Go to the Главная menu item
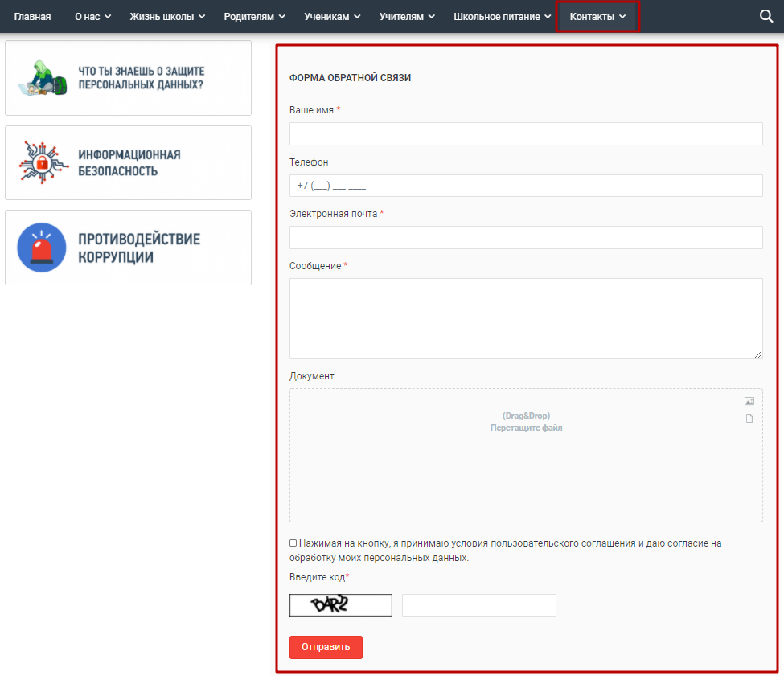 (32, 17)
